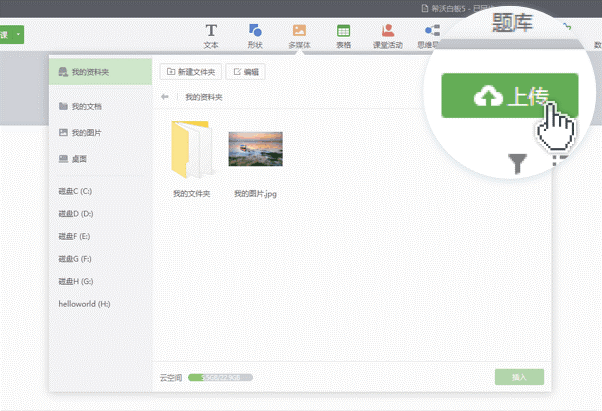Select 桌面 desktop in the sidebar
Screen dimensions: 602x411
pos(78,158)
